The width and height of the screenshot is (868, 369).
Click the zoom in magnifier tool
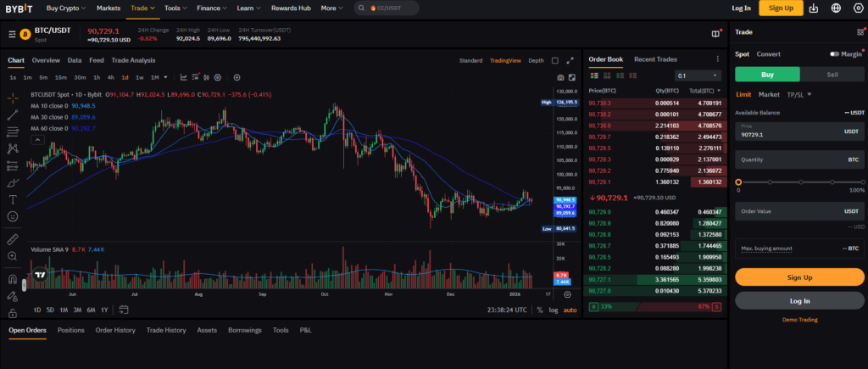tap(13, 255)
